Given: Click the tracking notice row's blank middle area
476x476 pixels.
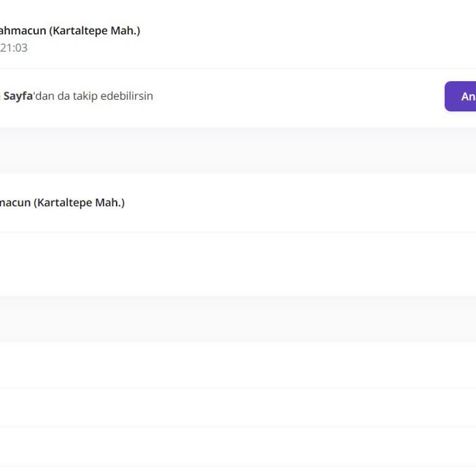Looking at the screenshot, I should click(x=297, y=97).
